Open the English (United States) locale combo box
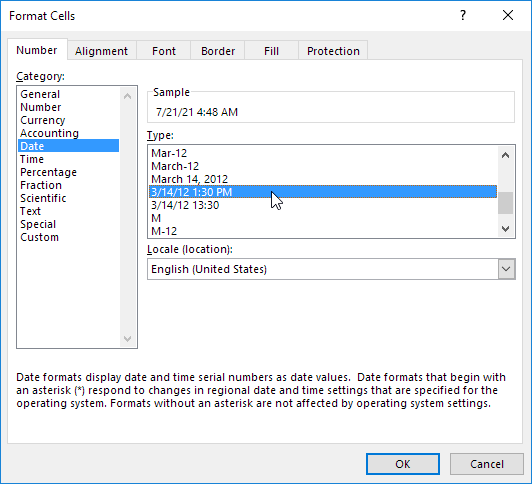532x484 pixels. pos(331,269)
